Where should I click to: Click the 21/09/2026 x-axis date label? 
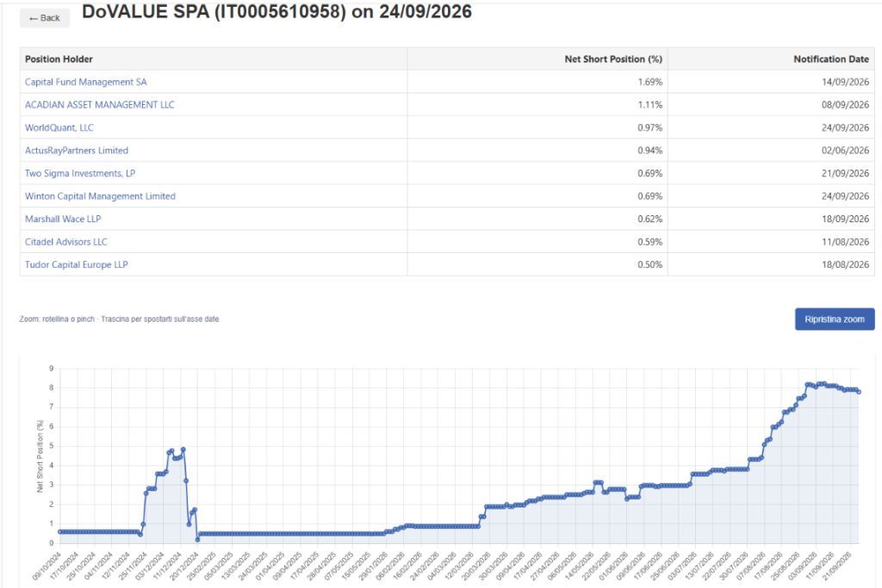click(837, 566)
